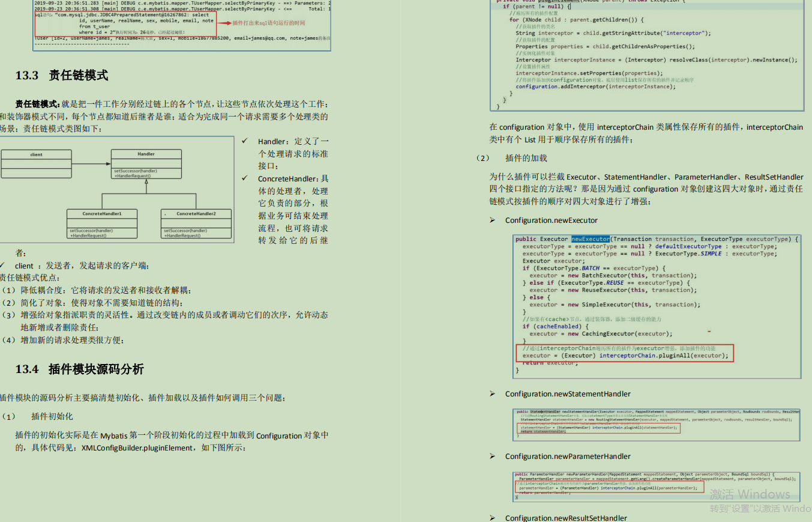Image resolution: width=812 pixels, height=522 pixels.
Task: Click the code line "if (cacheEnabled) {"
Action: pyautogui.click(x=555, y=327)
